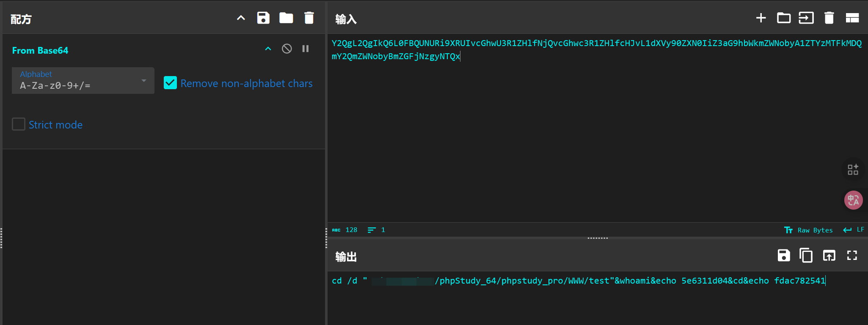Collapse the From Base64 operation
The height and width of the screenshot is (325, 868).
268,49
